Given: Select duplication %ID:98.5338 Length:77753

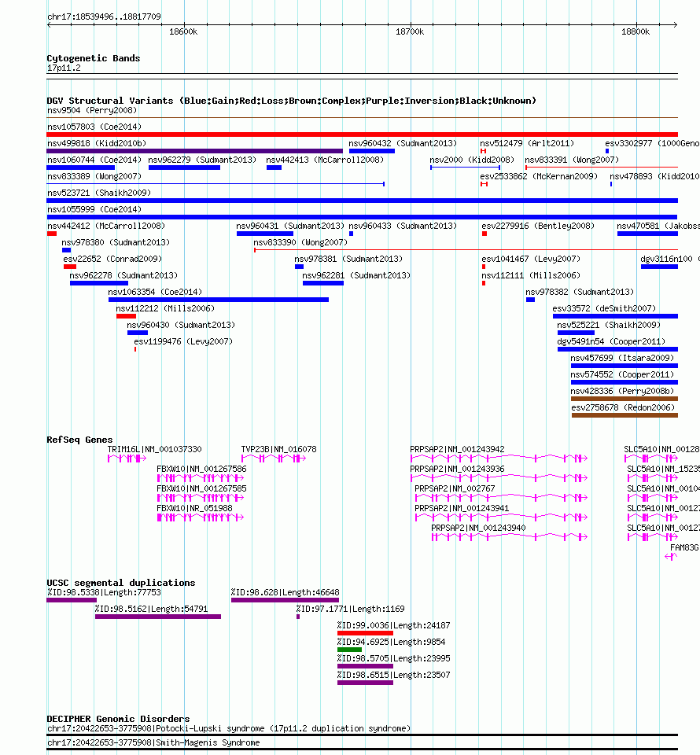Looking at the screenshot, I should tap(72, 600).
